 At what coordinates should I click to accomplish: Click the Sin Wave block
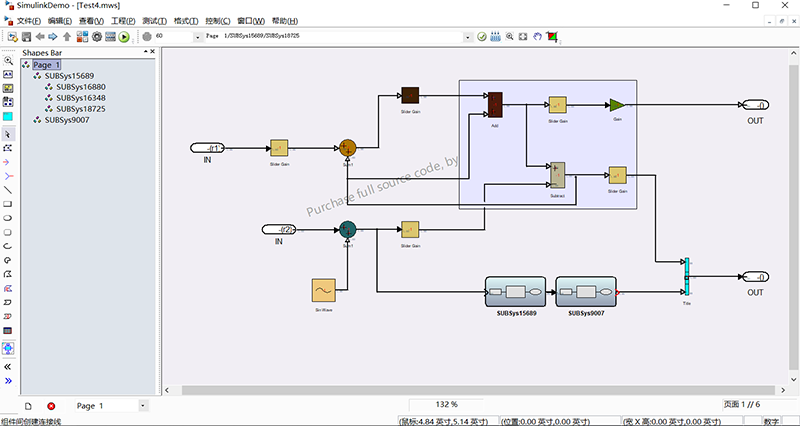pyautogui.click(x=323, y=290)
